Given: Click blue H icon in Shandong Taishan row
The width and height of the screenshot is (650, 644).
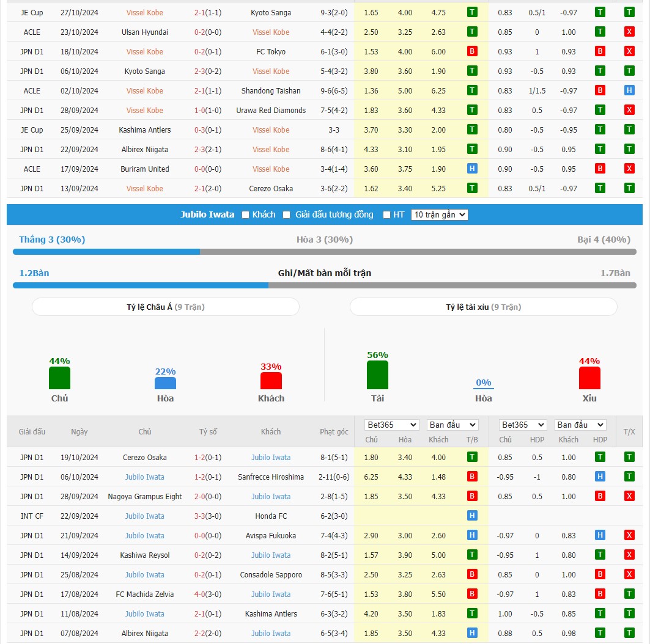Looking at the screenshot, I should coord(629,90).
